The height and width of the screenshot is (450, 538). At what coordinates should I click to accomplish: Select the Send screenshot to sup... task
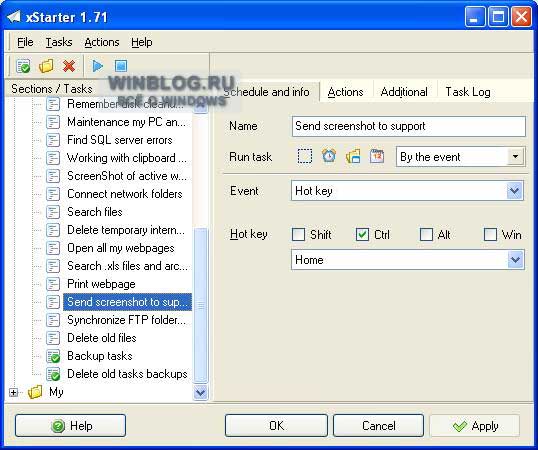click(x=127, y=302)
